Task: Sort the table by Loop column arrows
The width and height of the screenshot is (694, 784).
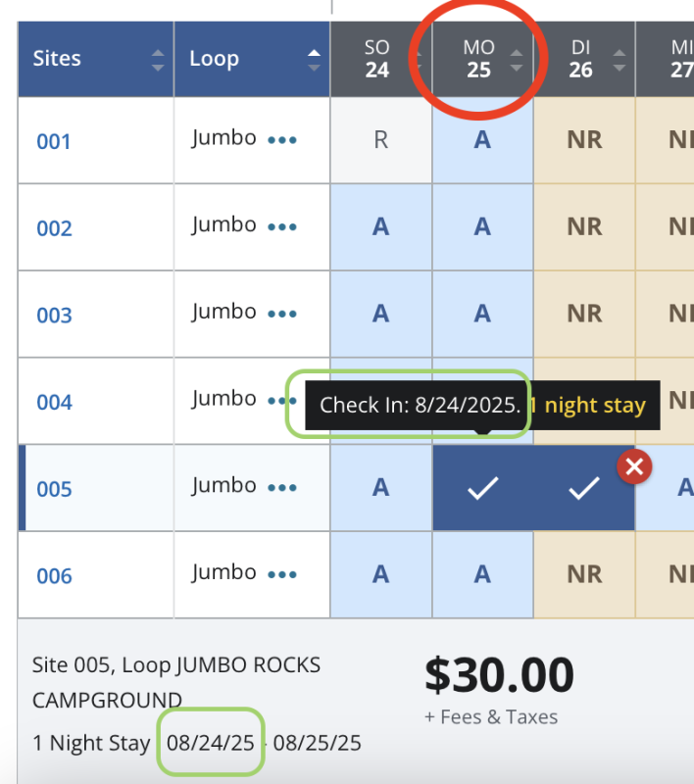Action: (x=314, y=59)
